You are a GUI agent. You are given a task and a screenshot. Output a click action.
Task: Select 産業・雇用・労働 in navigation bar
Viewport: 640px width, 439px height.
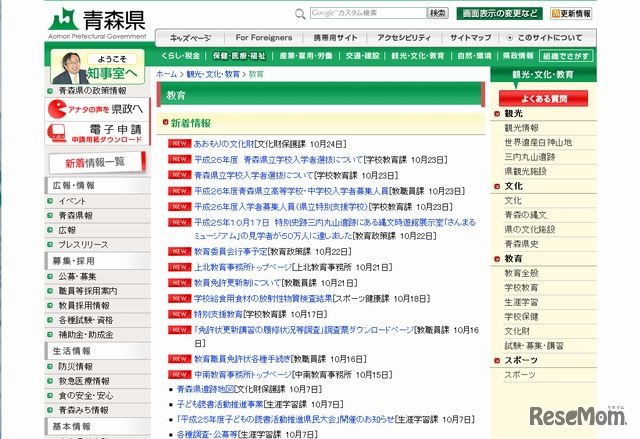[x=306, y=56]
